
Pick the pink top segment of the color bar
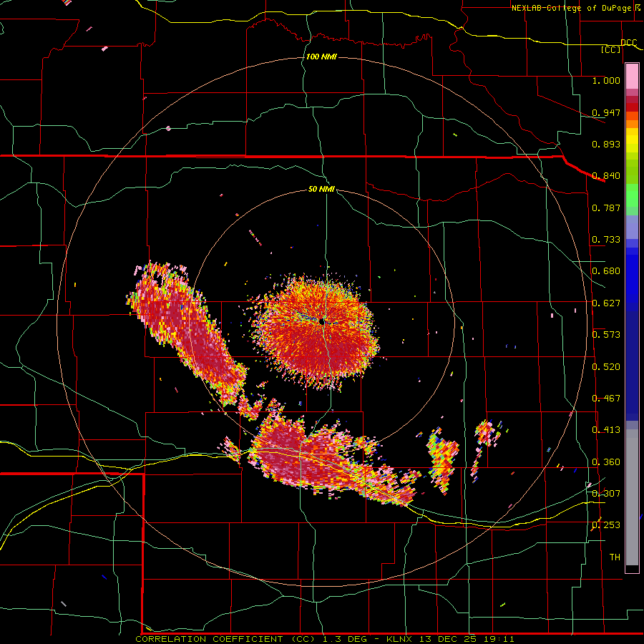(632, 77)
